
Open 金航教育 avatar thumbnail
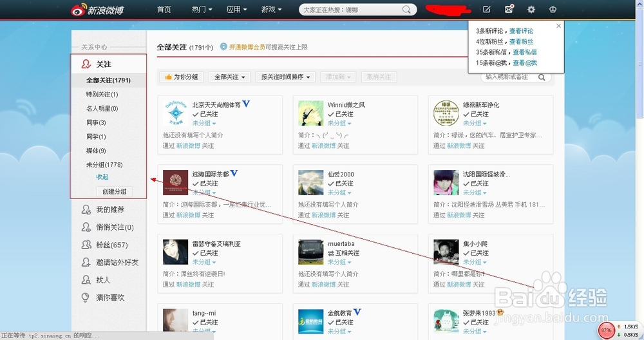point(310,321)
